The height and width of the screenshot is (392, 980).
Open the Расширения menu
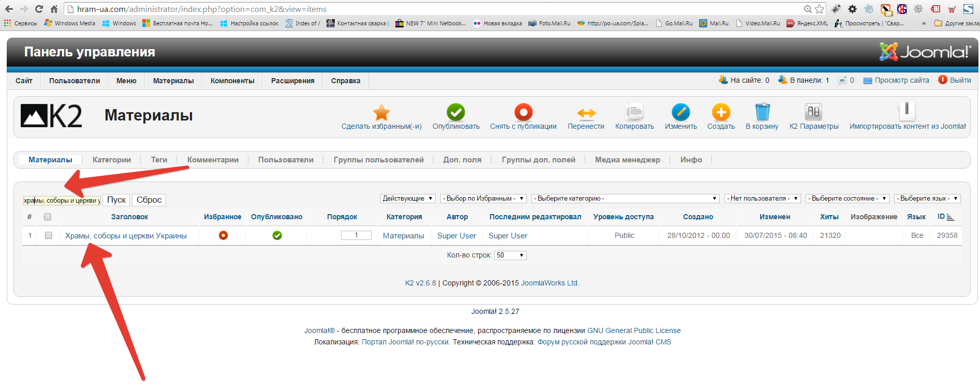click(293, 81)
